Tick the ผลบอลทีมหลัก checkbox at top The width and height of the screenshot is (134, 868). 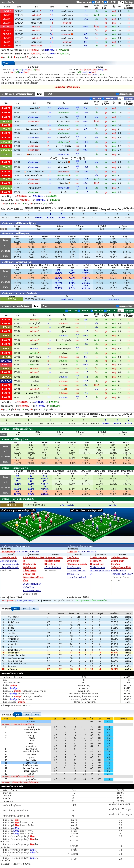click(x=78, y=2)
